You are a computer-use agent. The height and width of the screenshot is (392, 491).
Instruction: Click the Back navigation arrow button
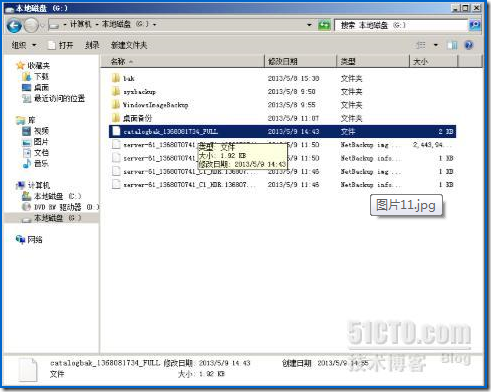(14, 25)
